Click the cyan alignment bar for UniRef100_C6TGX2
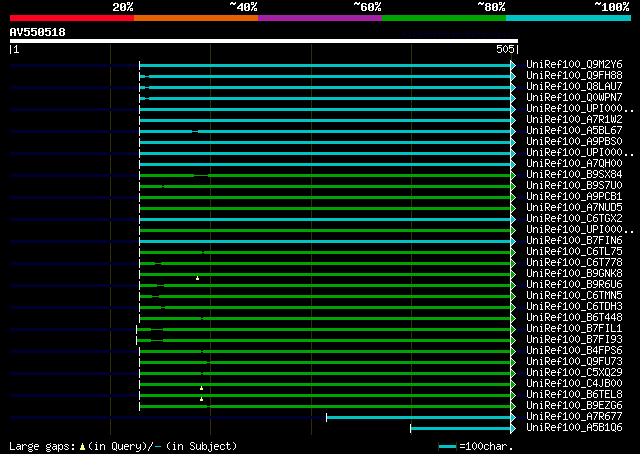Image resolution: width=640 pixels, height=454 pixels. 325,220
